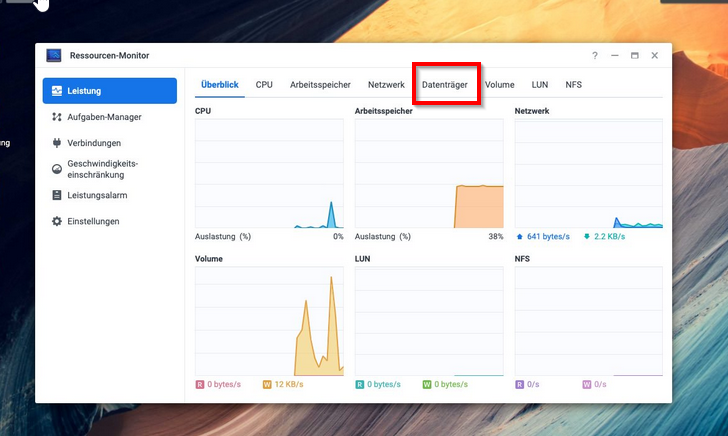Click the Leistungsalarm icon
Screen dimensions: 728x436
57,195
